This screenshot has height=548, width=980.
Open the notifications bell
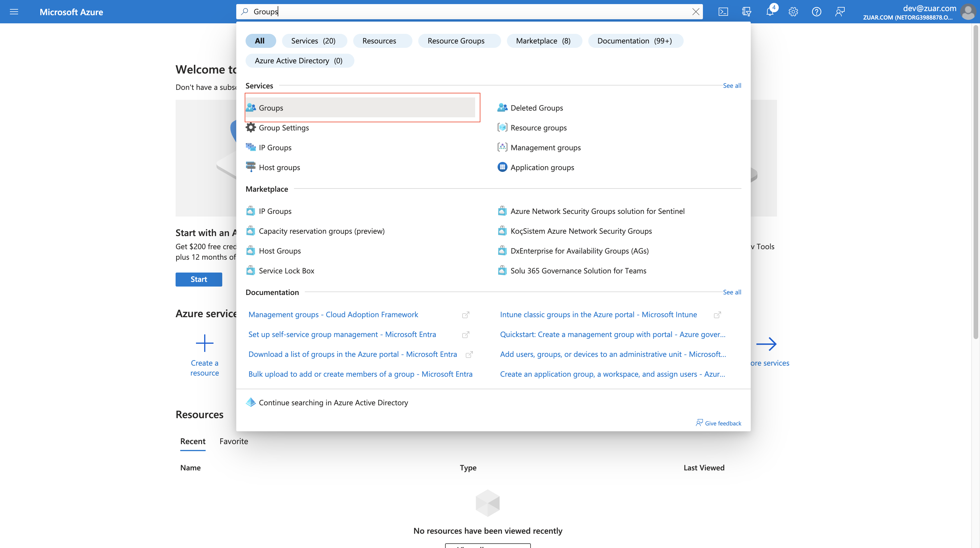[770, 12]
